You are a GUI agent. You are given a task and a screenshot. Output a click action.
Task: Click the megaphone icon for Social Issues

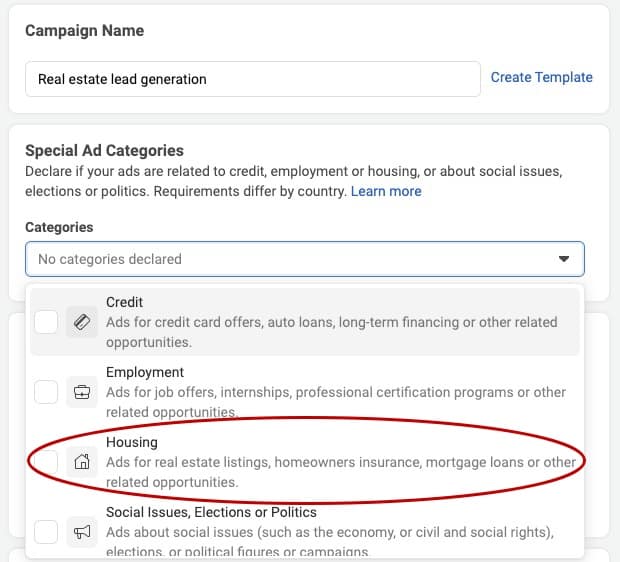82,532
